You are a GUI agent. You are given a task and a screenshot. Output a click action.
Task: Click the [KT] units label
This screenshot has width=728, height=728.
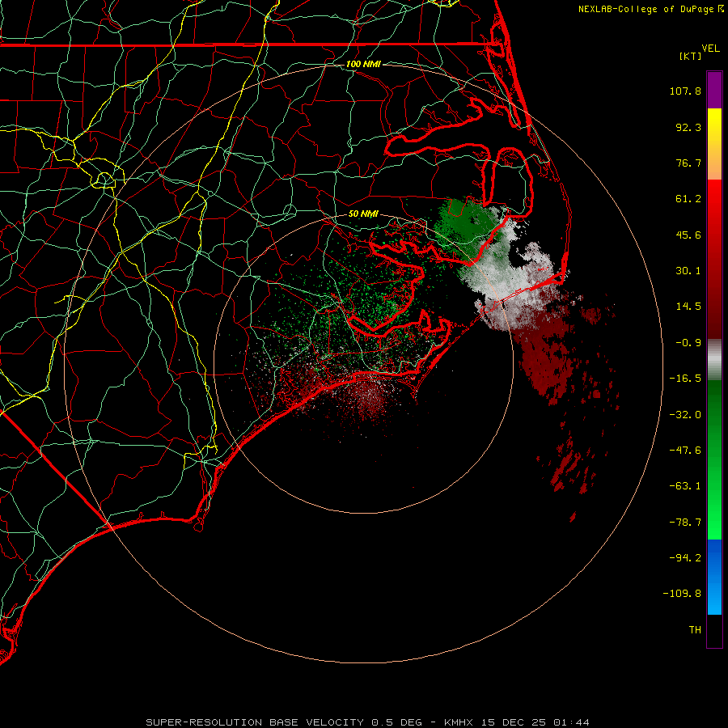pyautogui.click(x=691, y=56)
